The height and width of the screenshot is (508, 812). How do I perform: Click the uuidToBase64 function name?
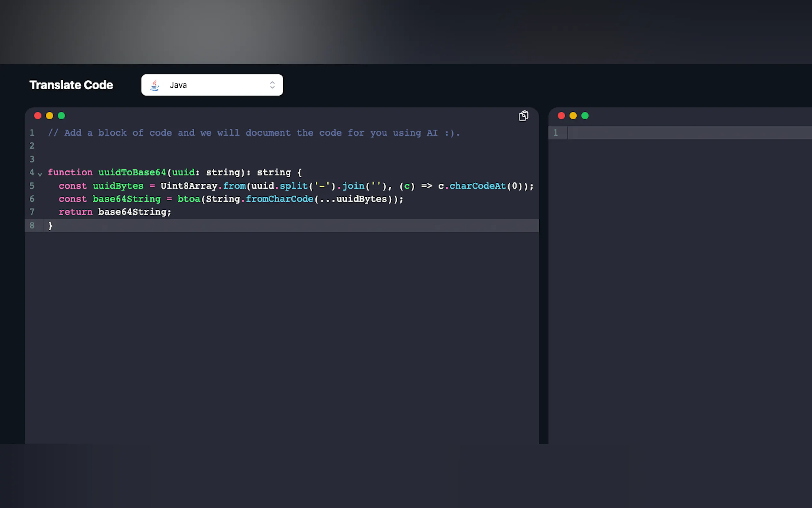[132, 172]
